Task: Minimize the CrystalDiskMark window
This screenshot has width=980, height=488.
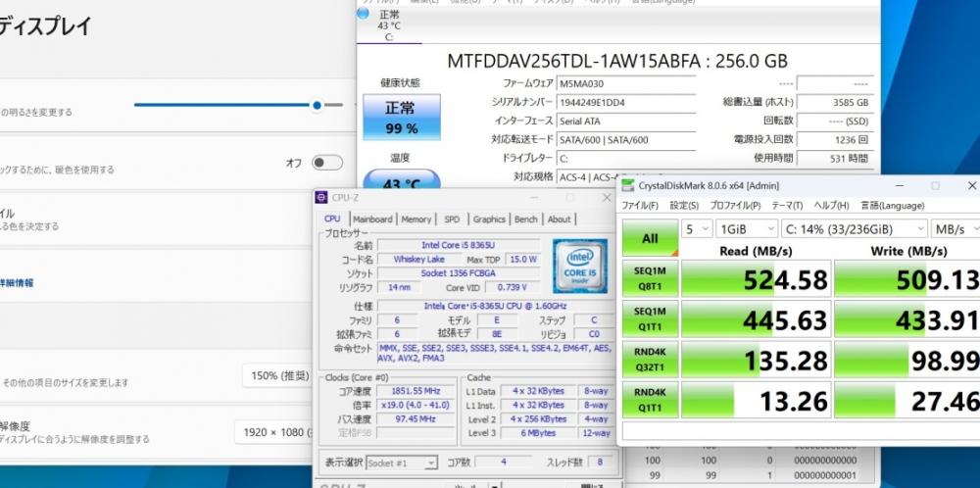Action: (900, 185)
